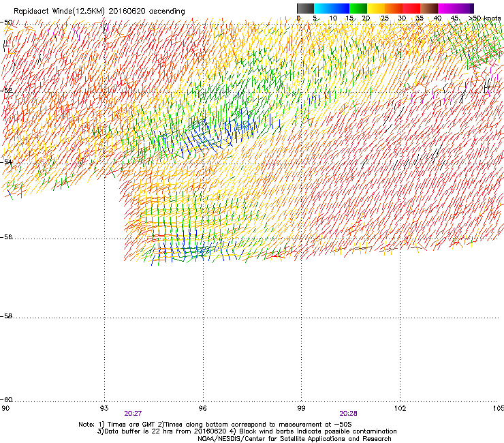Click the green 15-20 knots legend swatch

coord(358,8)
